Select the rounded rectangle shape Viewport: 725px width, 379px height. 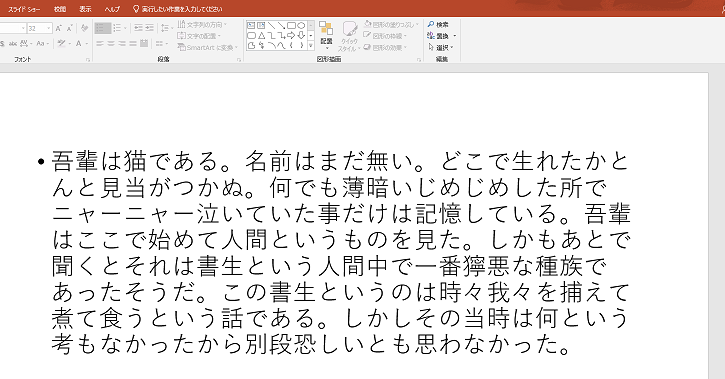pos(251,35)
